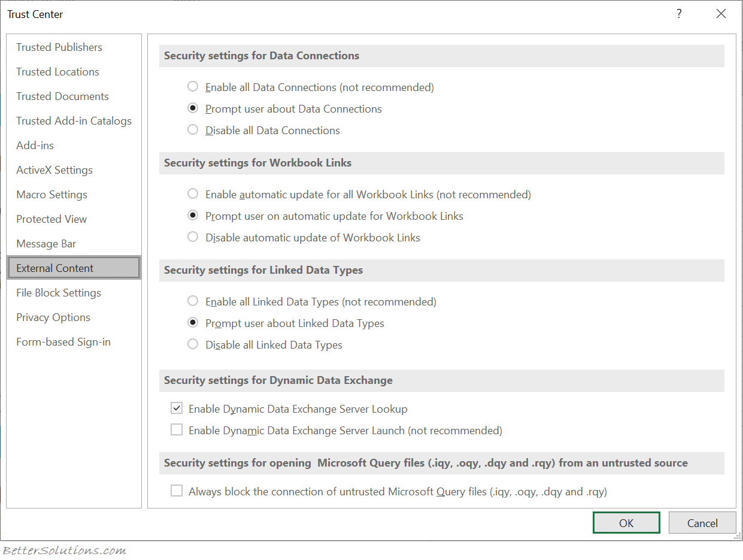Image resolution: width=743 pixels, height=560 pixels.
Task: Choose Prompt user about Data Connections
Action: pyautogui.click(x=193, y=108)
